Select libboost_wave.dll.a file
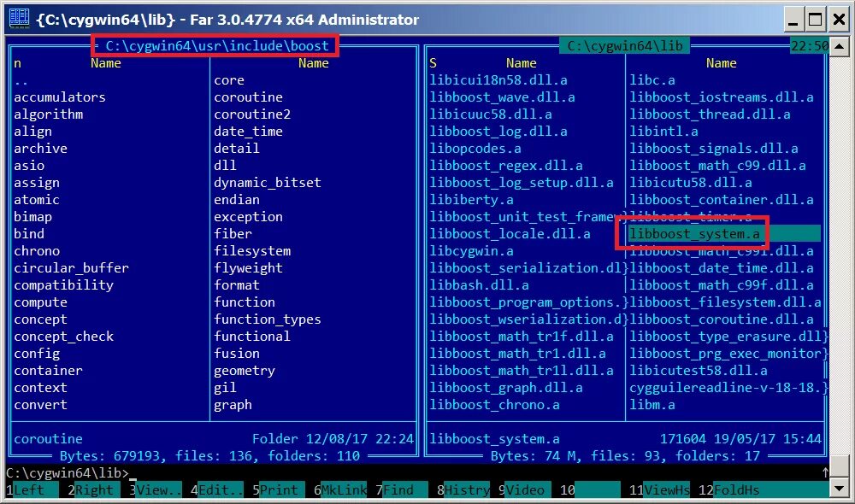 point(502,97)
